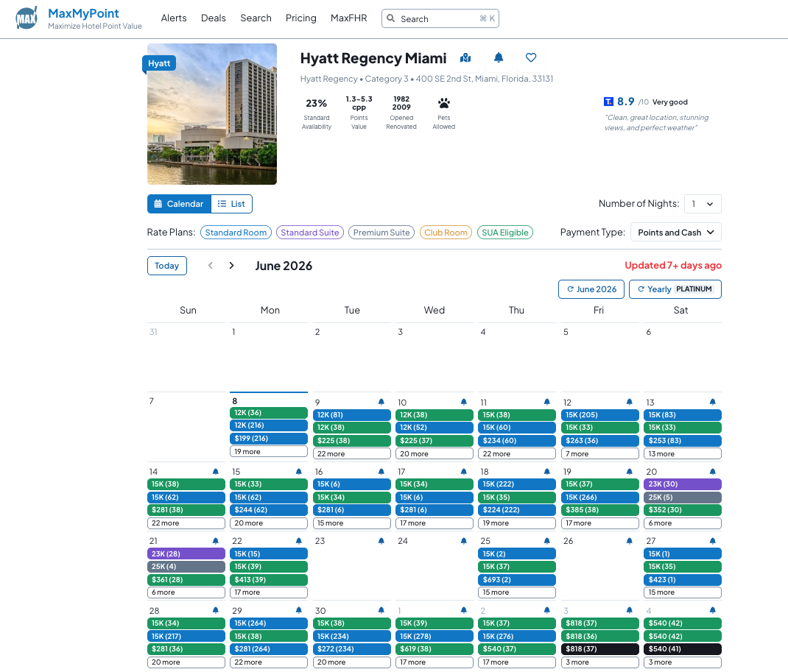Expand 19 more rates on June 8

(269, 451)
